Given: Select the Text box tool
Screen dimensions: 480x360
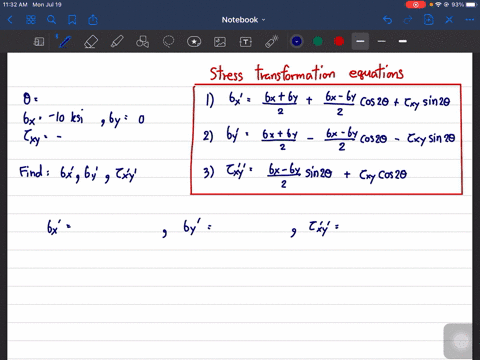Looking at the screenshot, I should click(x=246, y=42).
